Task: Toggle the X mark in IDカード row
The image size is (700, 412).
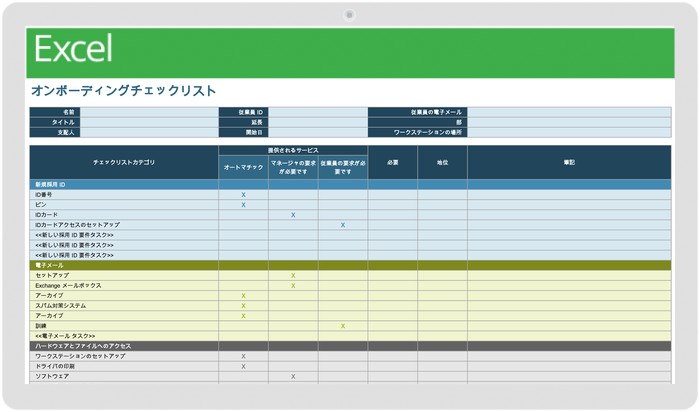Action: (293, 215)
